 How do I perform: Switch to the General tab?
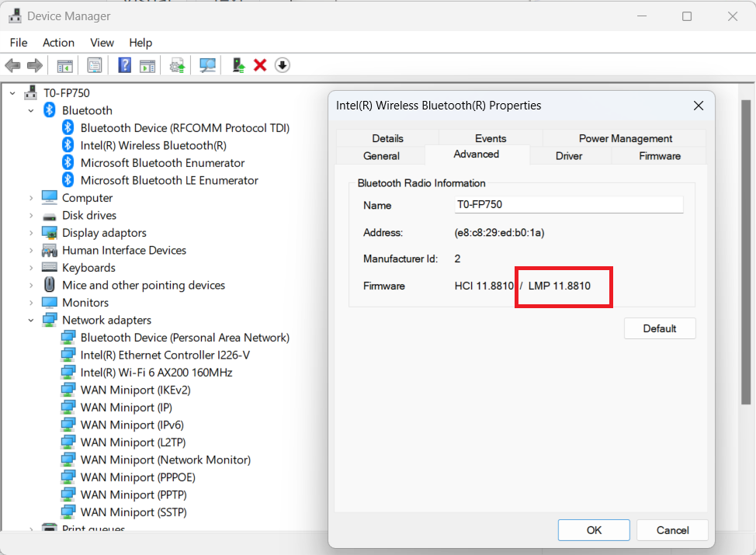click(x=381, y=156)
